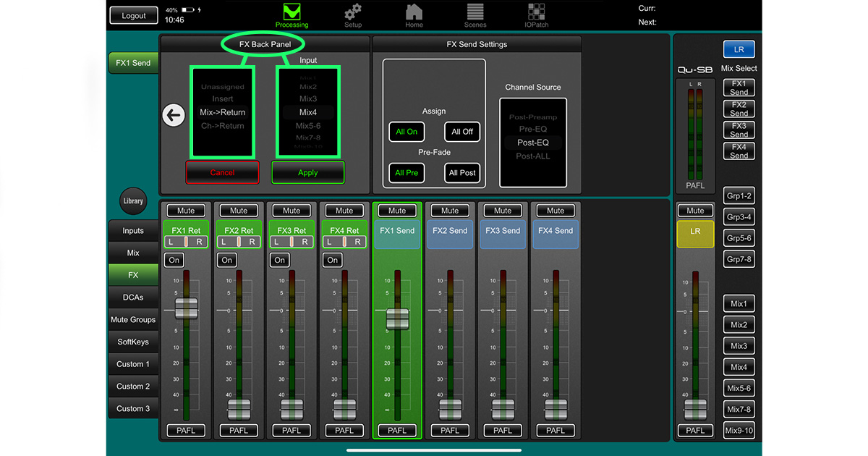Click the FX1 Send fader handle
868x456 pixels.
point(397,319)
